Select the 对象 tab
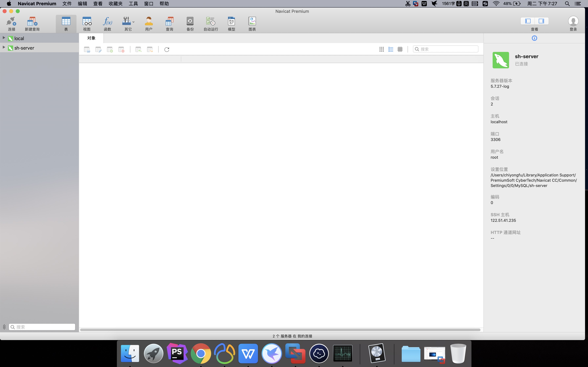 tap(91, 38)
